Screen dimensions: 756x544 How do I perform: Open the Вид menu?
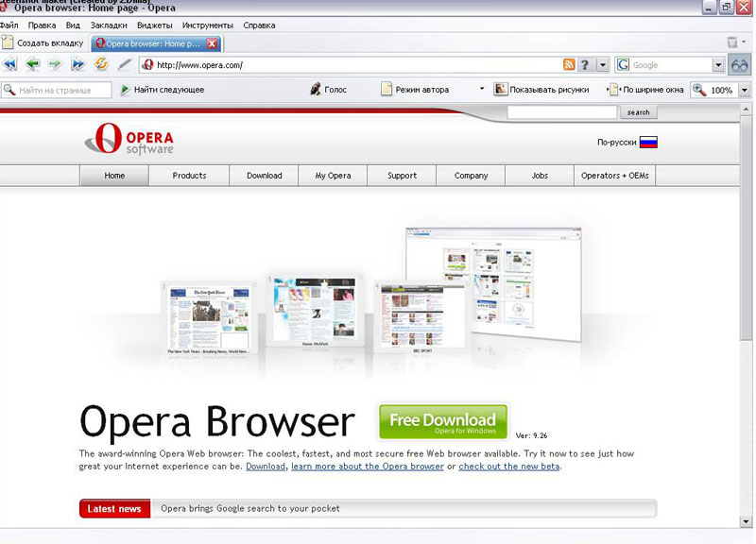(x=73, y=25)
